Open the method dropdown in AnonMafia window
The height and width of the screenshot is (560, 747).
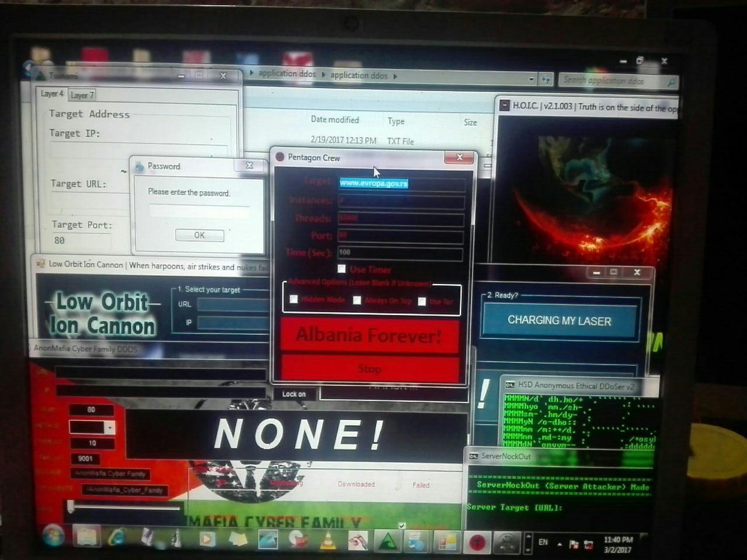[x=109, y=428]
